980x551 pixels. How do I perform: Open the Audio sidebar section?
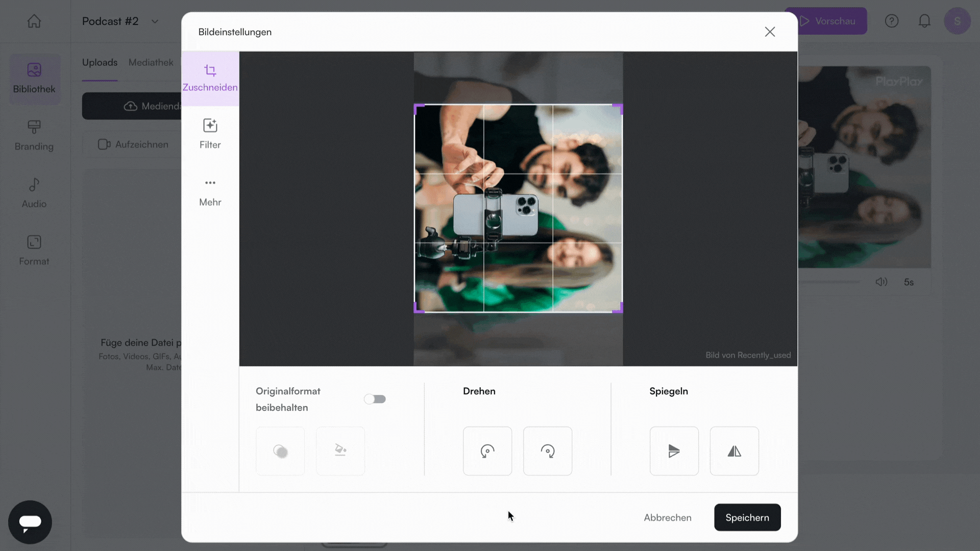click(34, 193)
